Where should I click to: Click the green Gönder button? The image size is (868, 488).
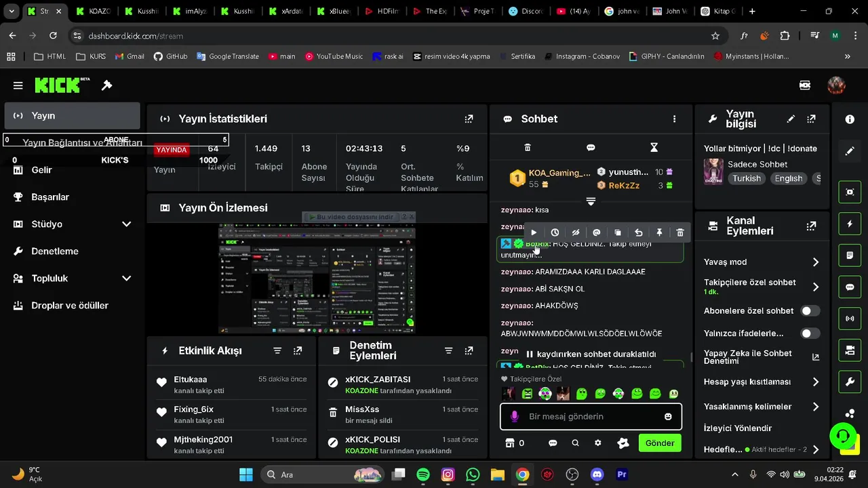tap(660, 443)
